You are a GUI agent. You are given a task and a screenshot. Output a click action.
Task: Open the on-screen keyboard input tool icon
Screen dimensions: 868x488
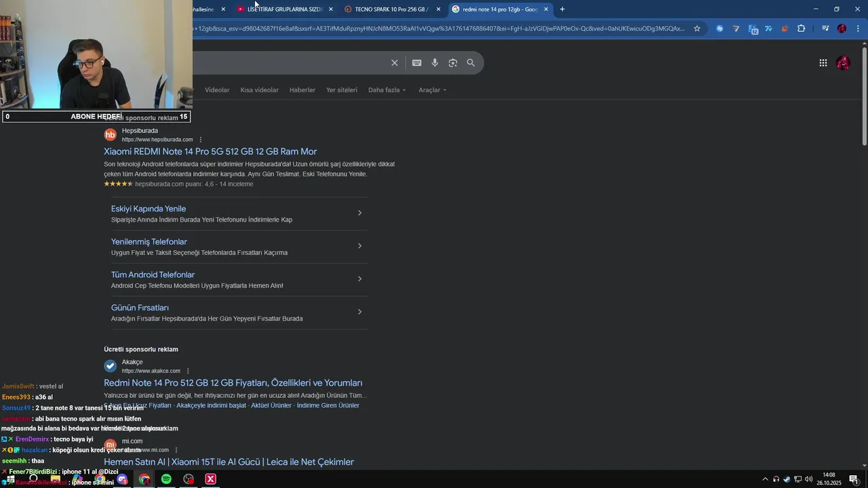416,63
